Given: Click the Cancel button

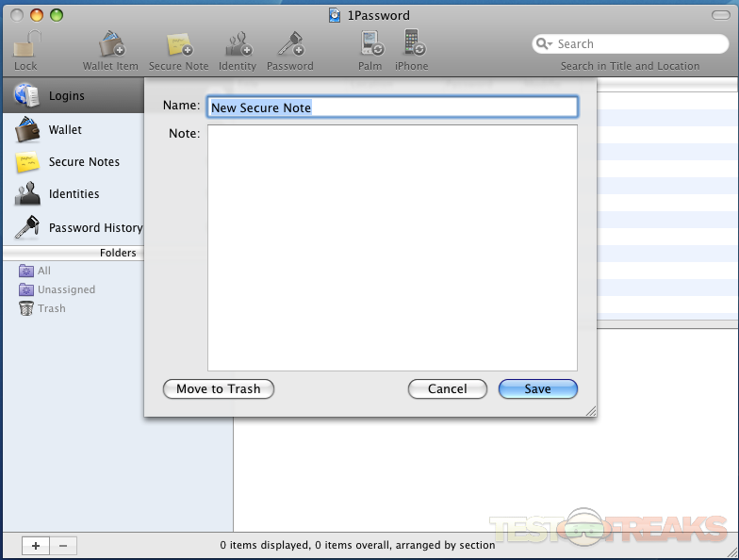Looking at the screenshot, I should [447, 388].
